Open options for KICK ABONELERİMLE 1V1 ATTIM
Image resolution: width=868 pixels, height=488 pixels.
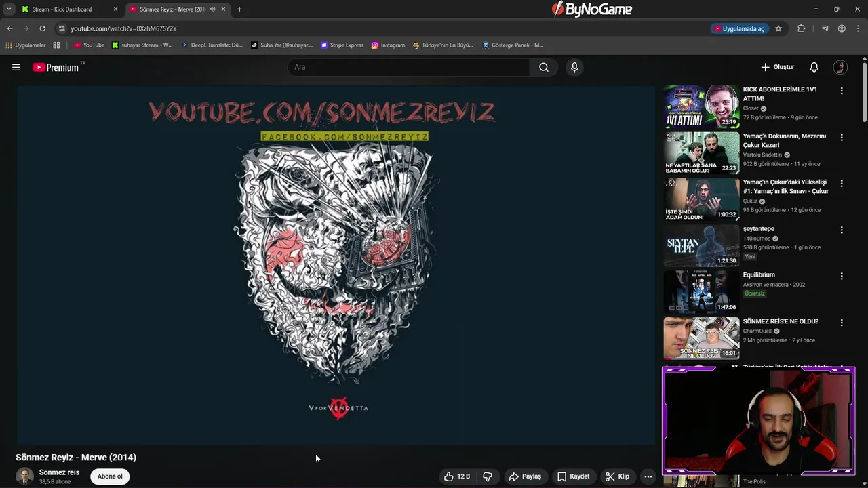(842, 91)
